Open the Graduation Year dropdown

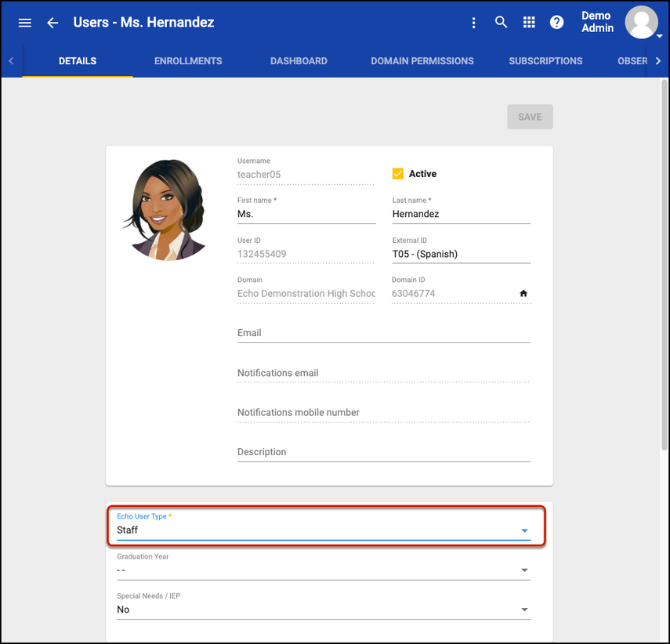(323, 570)
